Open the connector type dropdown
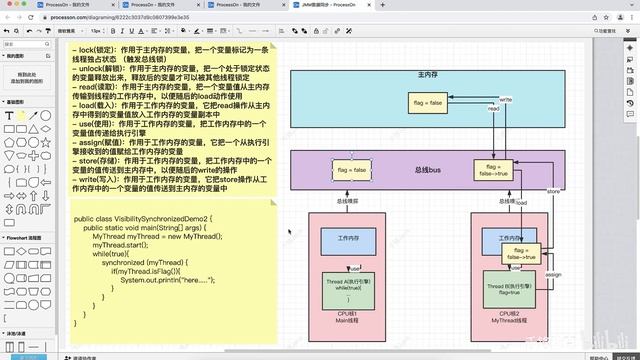Screen dimensions: 640x360 [x=240, y=31]
